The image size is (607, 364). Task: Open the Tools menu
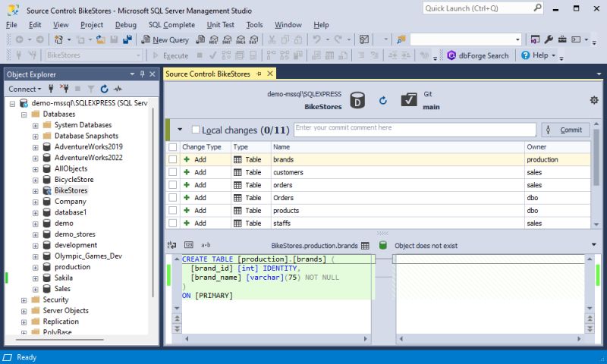[x=254, y=25]
